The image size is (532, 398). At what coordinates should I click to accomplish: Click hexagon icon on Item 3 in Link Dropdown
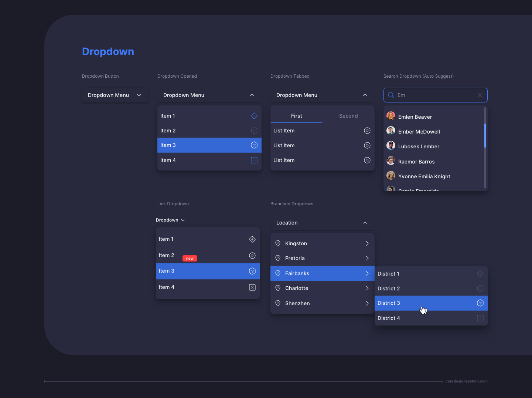point(252,271)
